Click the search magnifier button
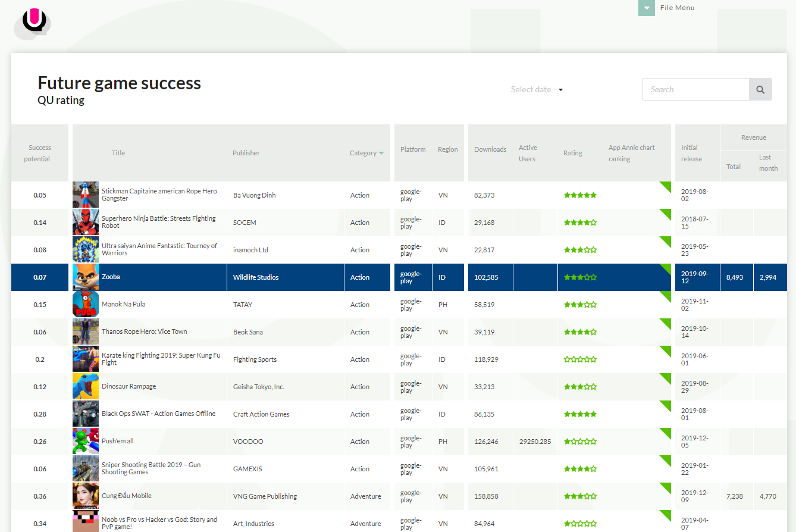 point(760,89)
